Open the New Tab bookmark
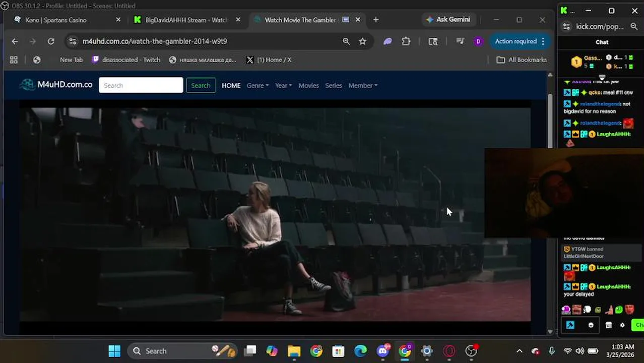 pyautogui.click(x=71, y=59)
